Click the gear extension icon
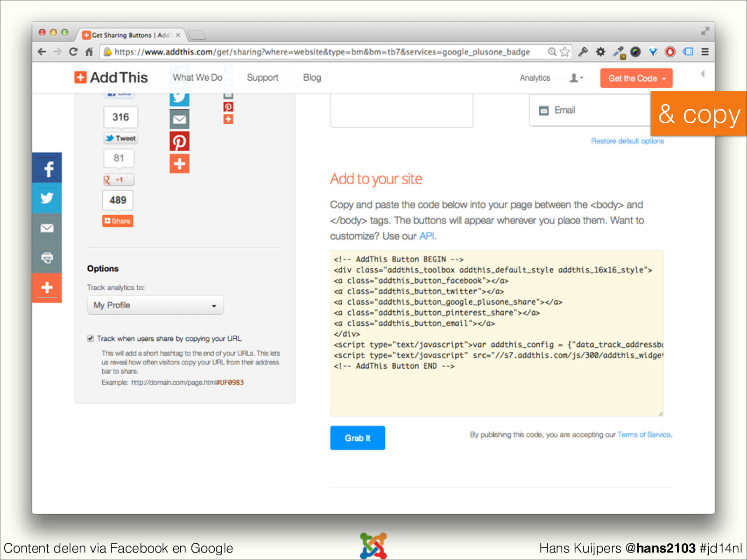The height and width of the screenshot is (560, 747). [601, 52]
